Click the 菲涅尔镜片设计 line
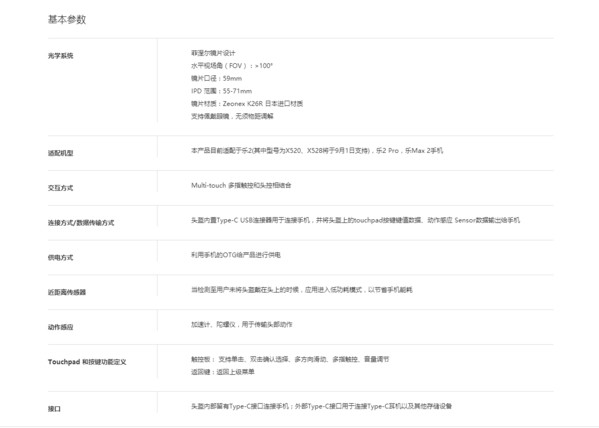599x428 pixels. click(x=213, y=53)
